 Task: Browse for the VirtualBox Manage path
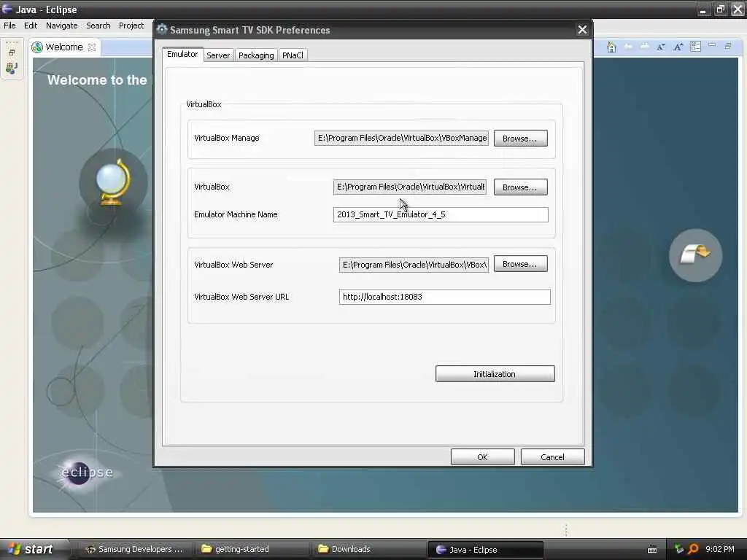520,139
